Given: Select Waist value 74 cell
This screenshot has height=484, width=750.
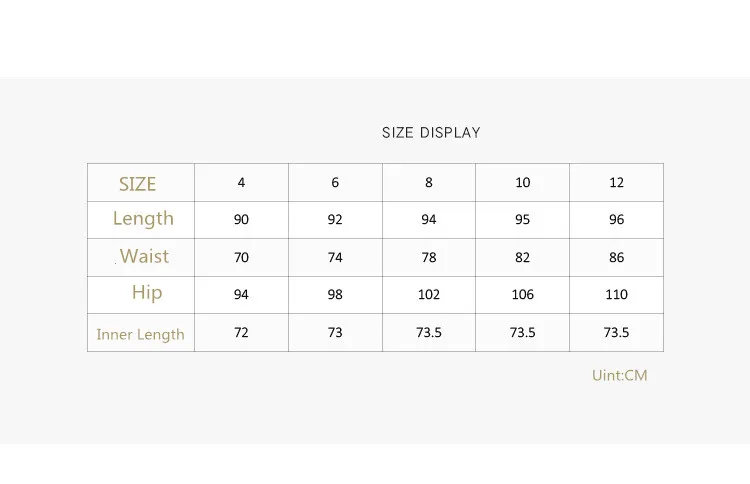Looking at the screenshot, I should [335, 258].
